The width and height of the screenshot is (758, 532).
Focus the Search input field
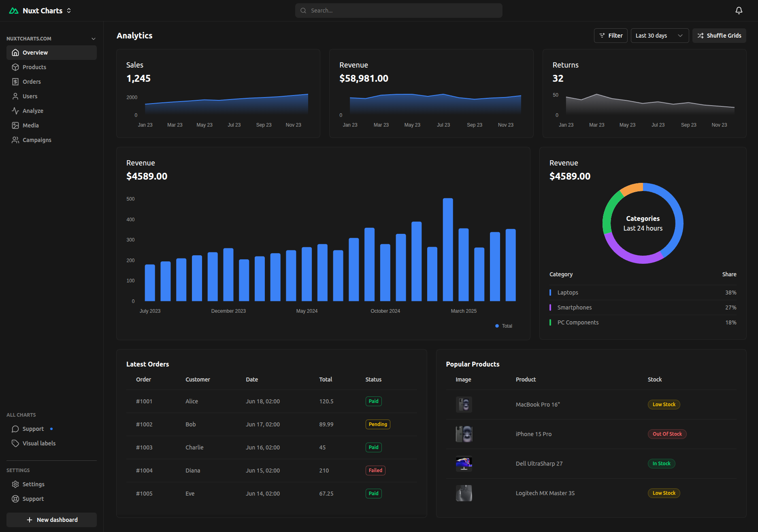click(399, 11)
